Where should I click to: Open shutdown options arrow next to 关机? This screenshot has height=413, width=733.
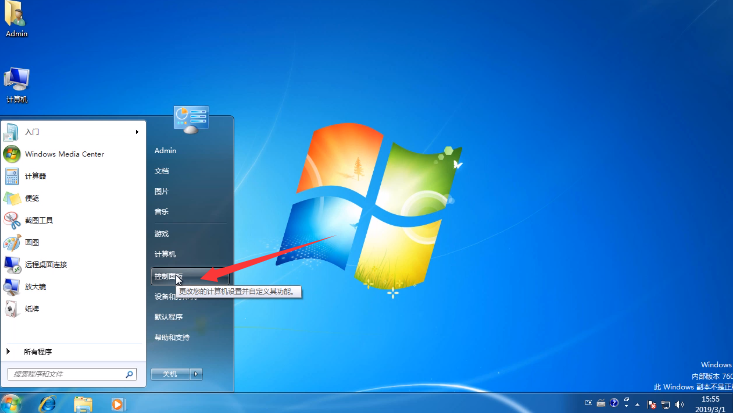tap(196, 374)
